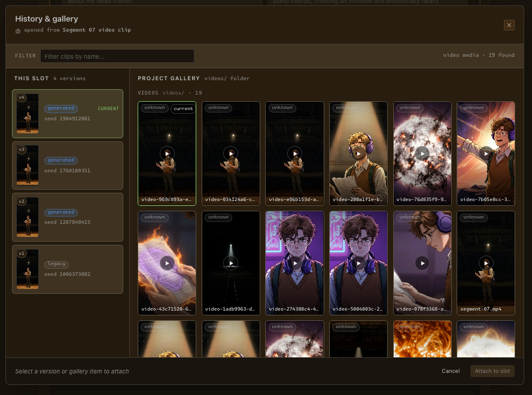Click the video-1adb9963-d.. file name
This screenshot has width=532, height=395.
point(230,309)
